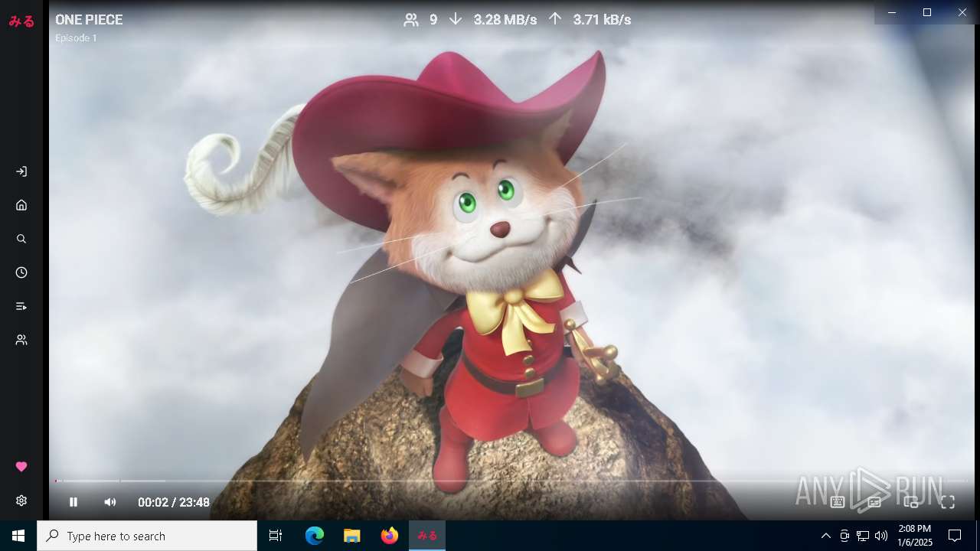980x551 pixels.
Task: Enter fullscreen video mode
Action: 948,502
